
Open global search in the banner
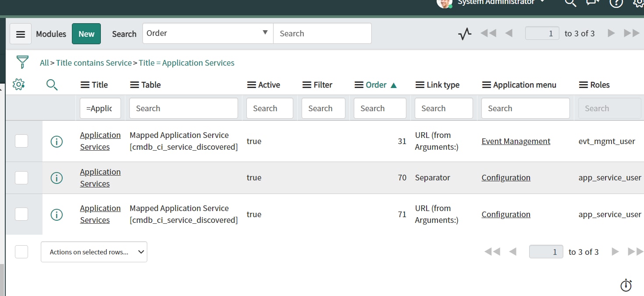(570, 4)
